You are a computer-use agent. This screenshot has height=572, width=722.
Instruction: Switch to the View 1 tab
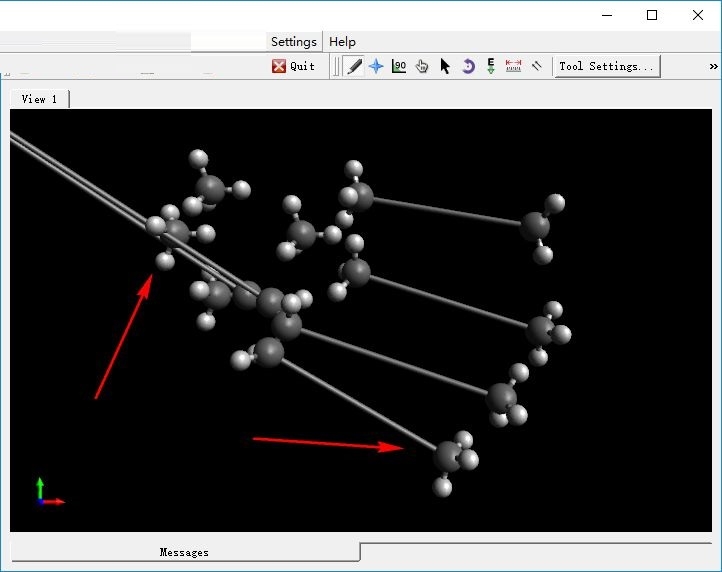(x=40, y=99)
